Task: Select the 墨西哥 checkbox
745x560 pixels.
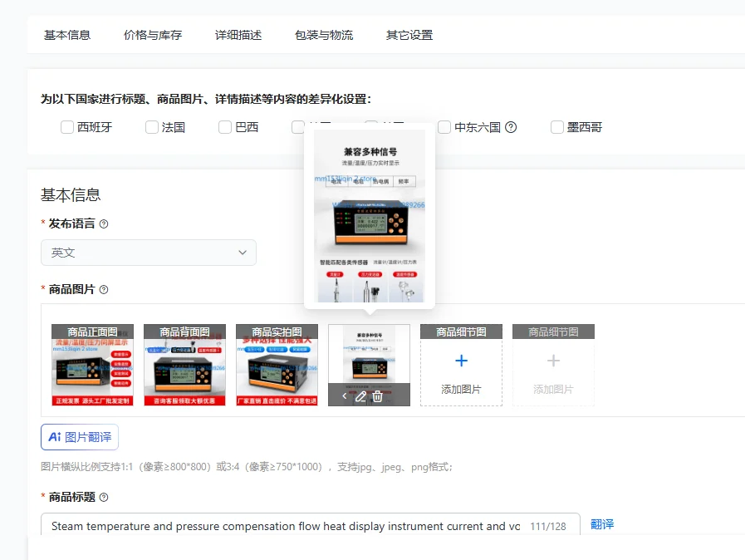Action: click(x=556, y=127)
